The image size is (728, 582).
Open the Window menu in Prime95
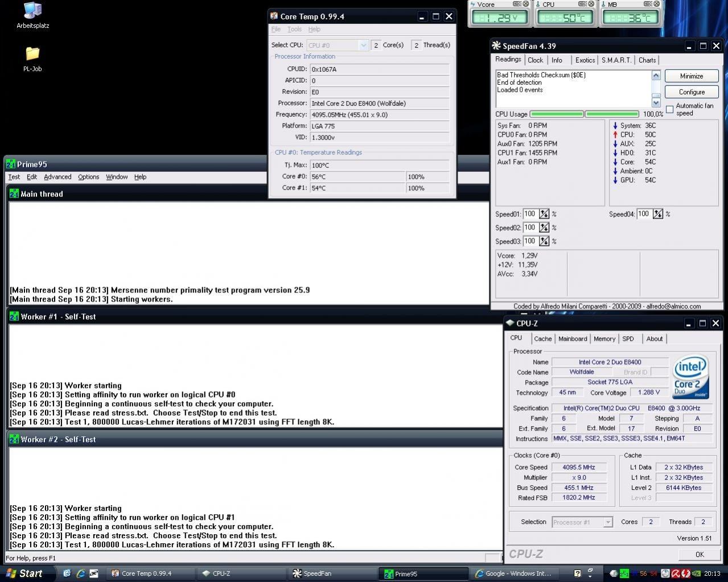click(117, 177)
